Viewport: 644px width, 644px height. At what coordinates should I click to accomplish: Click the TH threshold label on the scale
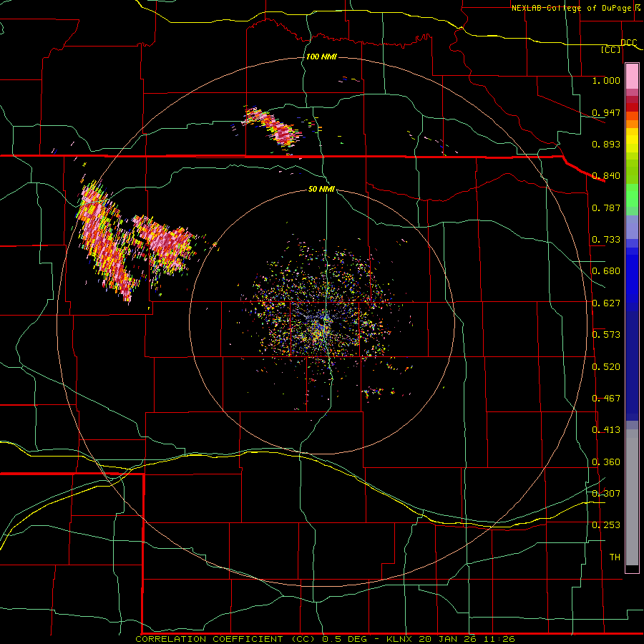click(615, 557)
